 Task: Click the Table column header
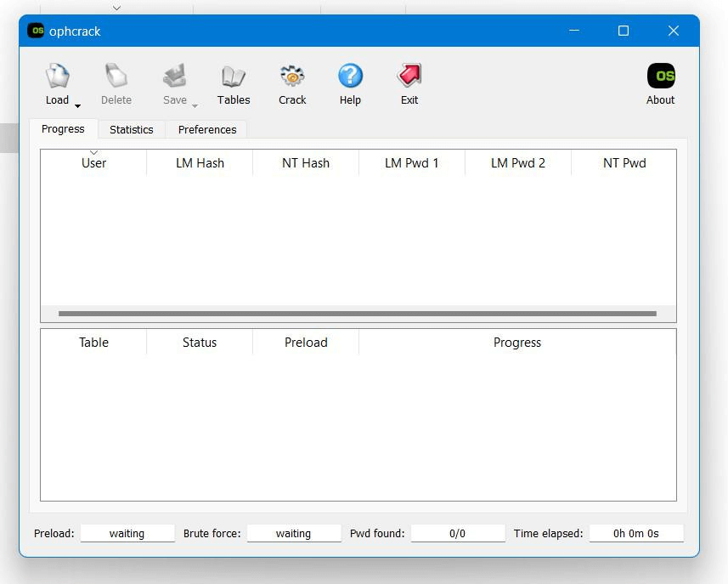(93, 343)
